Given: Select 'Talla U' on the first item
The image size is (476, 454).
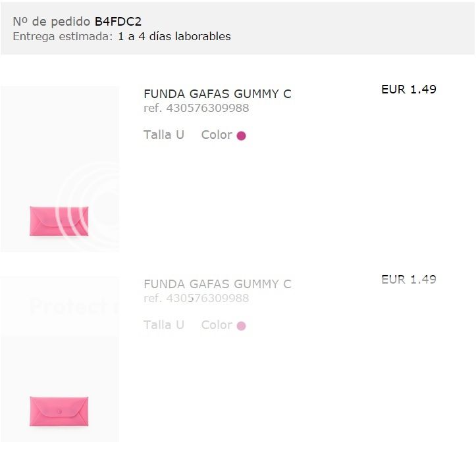Looking at the screenshot, I should pos(164,135).
